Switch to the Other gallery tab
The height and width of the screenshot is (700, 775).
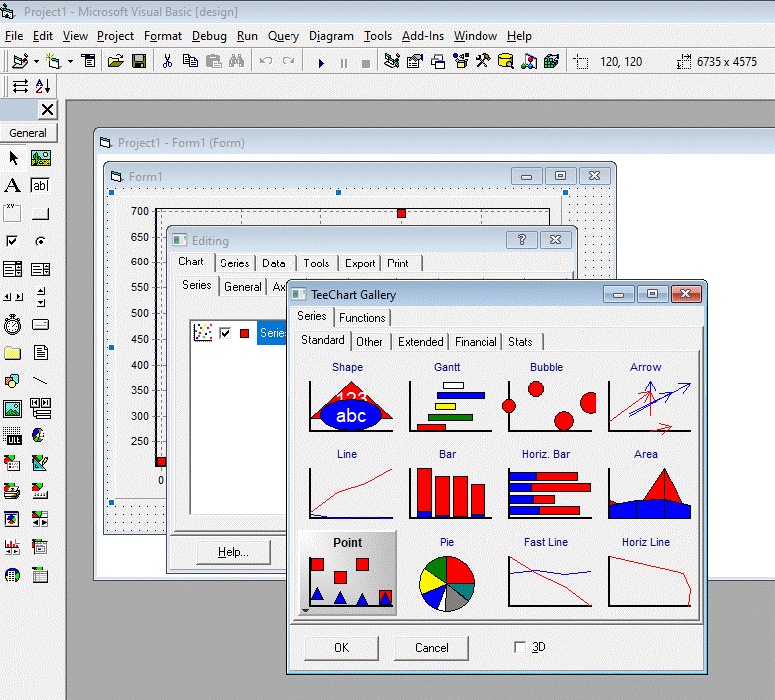[x=369, y=342]
